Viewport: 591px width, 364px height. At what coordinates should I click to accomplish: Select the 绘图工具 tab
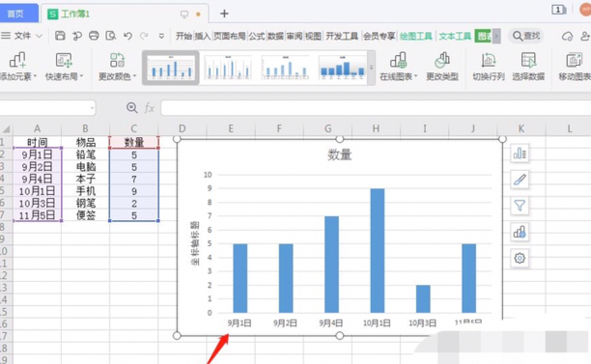tap(416, 36)
